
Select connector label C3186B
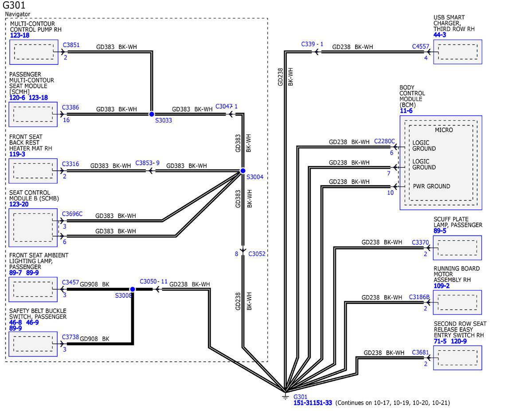419,297
